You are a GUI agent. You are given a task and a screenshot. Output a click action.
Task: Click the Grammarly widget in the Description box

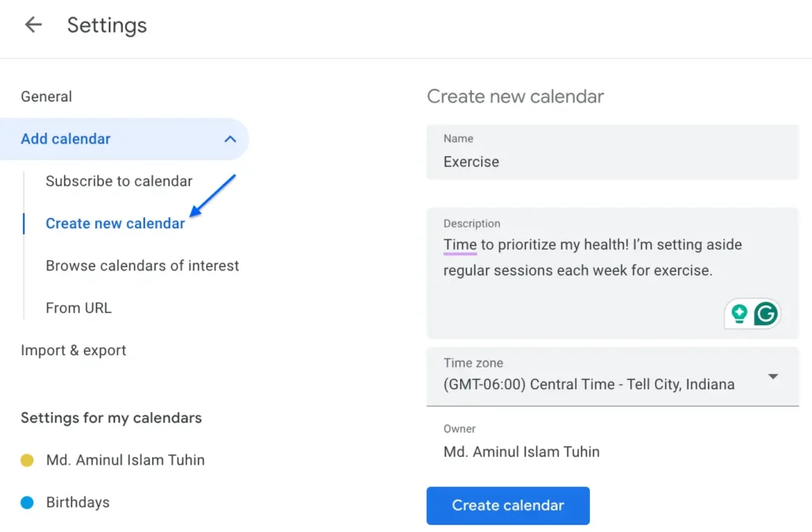(x=752, y=314)
